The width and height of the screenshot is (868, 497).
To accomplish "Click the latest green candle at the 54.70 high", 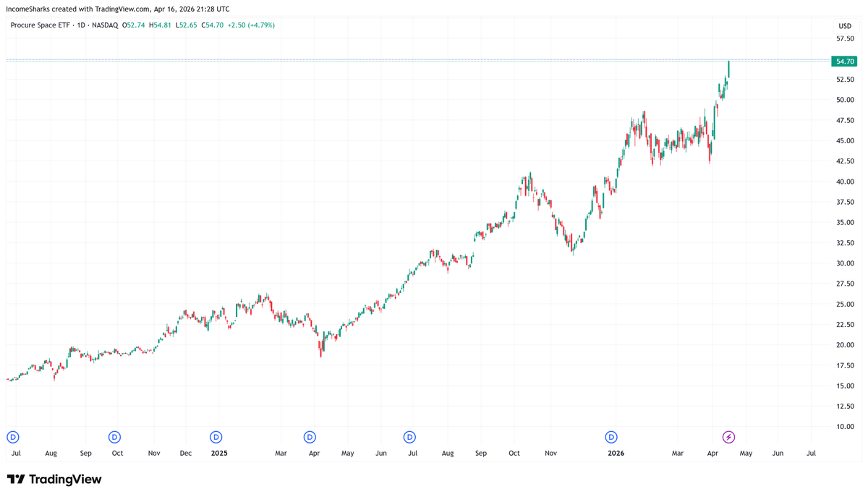I will tap(728, 69).
